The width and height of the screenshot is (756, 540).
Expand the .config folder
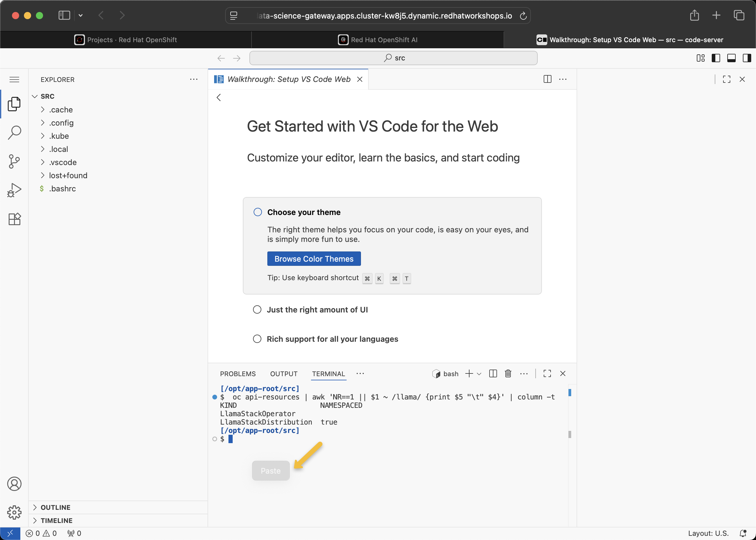click(61, 123)
